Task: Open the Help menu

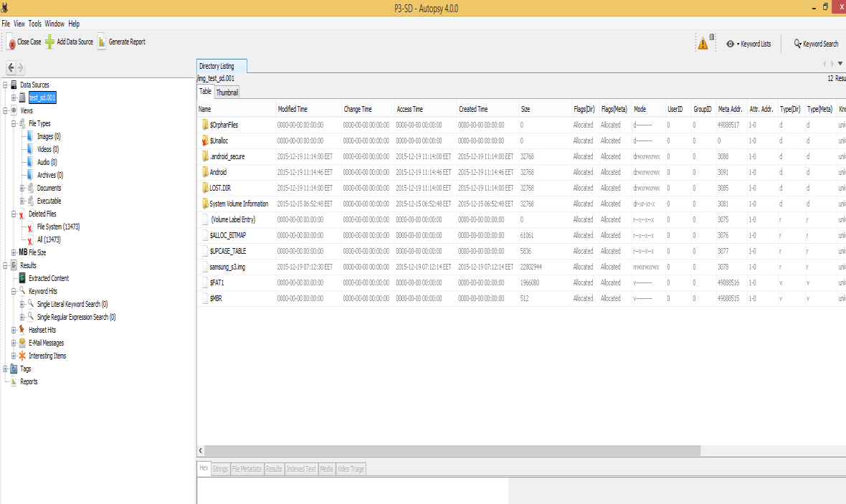Action: pos(74,24)
